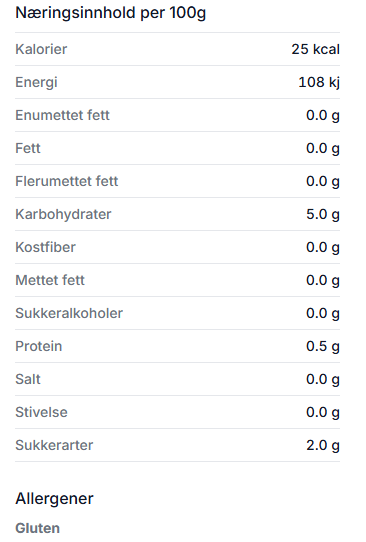Image resolution: width=366 pixels, height=542 pixels.
Task: Click the Mettet fett label
Action: (50, 280)
